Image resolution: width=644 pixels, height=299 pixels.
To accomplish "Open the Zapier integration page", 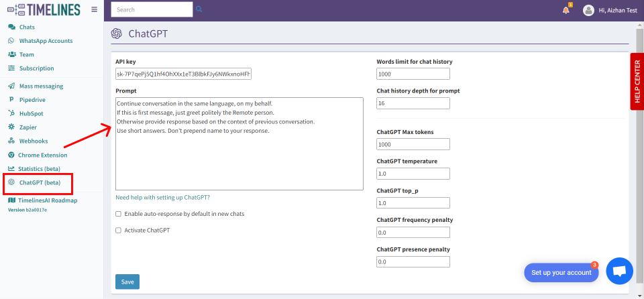I will 28,127.
